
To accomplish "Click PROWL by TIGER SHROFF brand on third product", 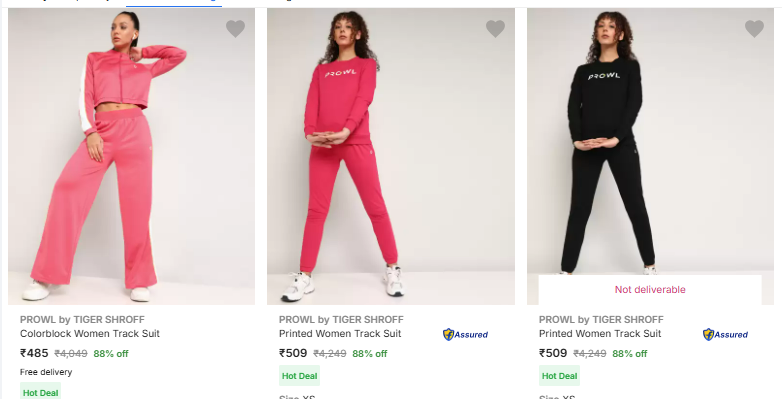I will coord(601,319).
